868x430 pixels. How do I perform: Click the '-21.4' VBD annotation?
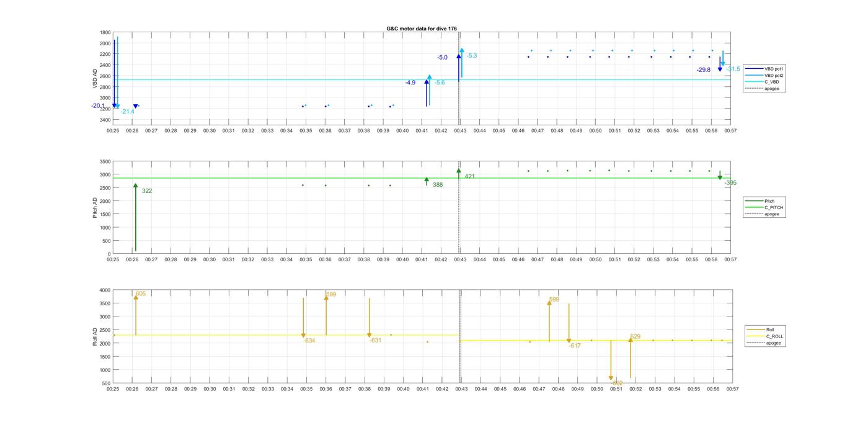[128, 112]
